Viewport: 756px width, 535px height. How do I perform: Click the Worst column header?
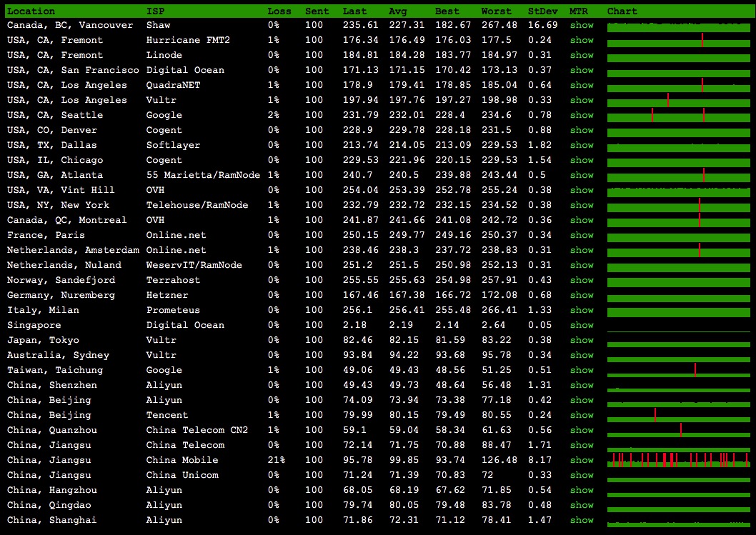click(496, 11)
